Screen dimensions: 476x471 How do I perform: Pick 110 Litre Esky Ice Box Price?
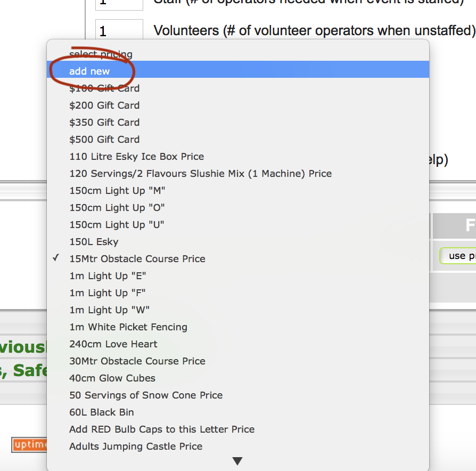136,157
